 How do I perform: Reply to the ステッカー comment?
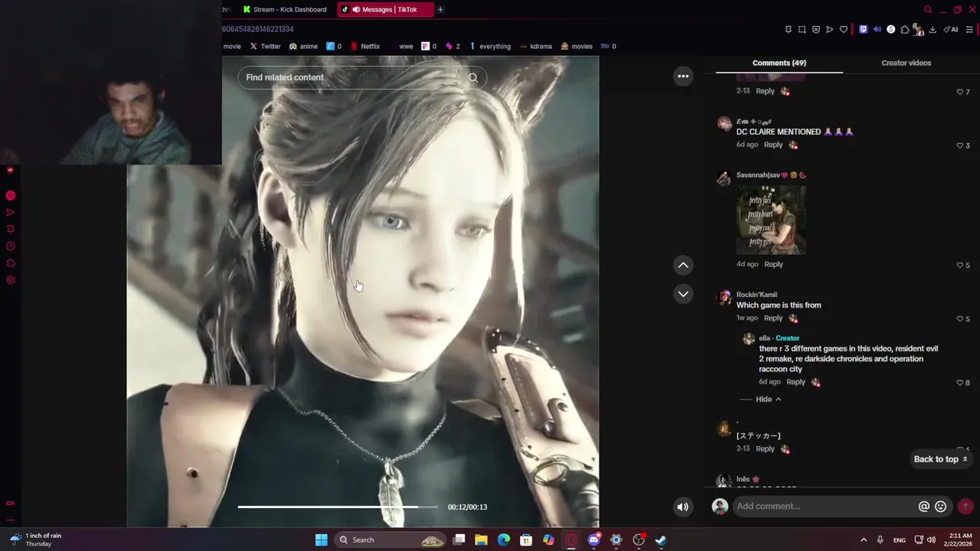[765, 448]
